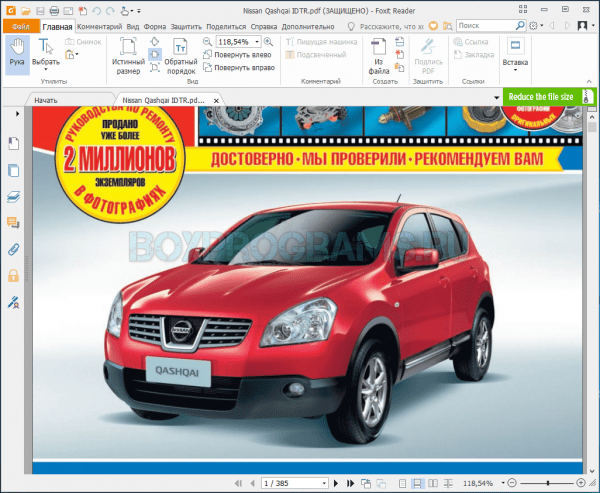Expand the left navigation panel arrow
Screen dimensions: 600x493
pyautogui.click(x=17, y=113)
